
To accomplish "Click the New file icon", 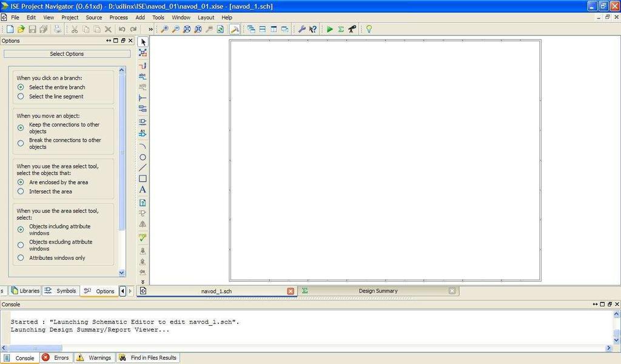I will pos(10,29).
